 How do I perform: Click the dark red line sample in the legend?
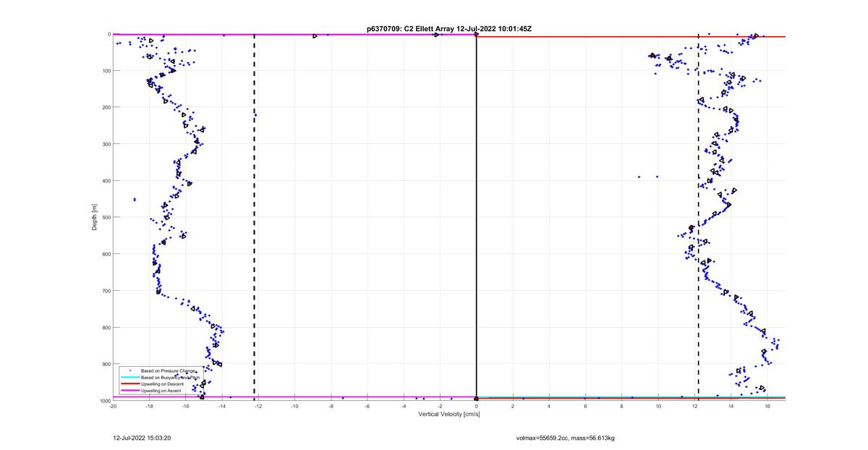(x=129, y=384)
